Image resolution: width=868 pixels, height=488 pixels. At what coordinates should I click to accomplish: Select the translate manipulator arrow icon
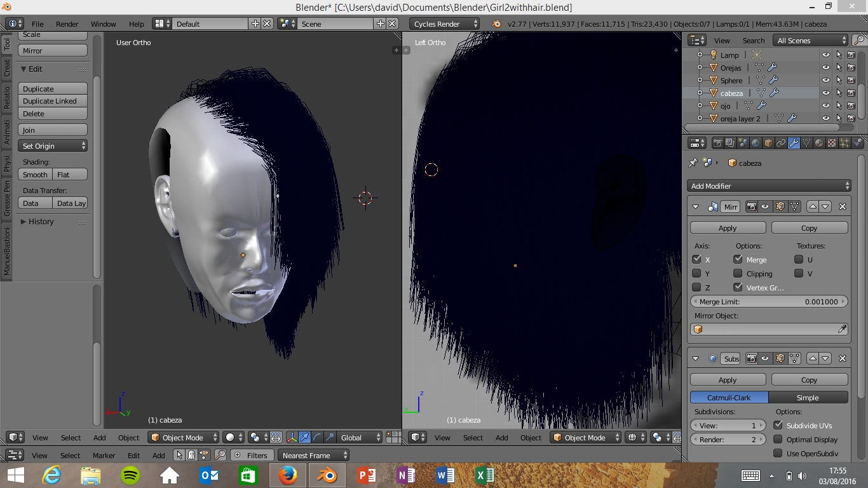(304, 437)
